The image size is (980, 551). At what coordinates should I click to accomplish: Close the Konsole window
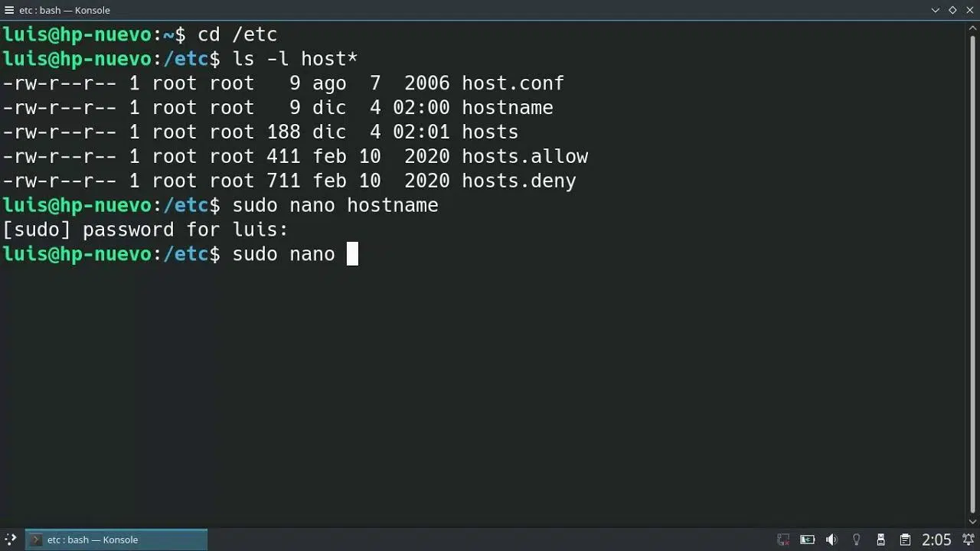969,10
